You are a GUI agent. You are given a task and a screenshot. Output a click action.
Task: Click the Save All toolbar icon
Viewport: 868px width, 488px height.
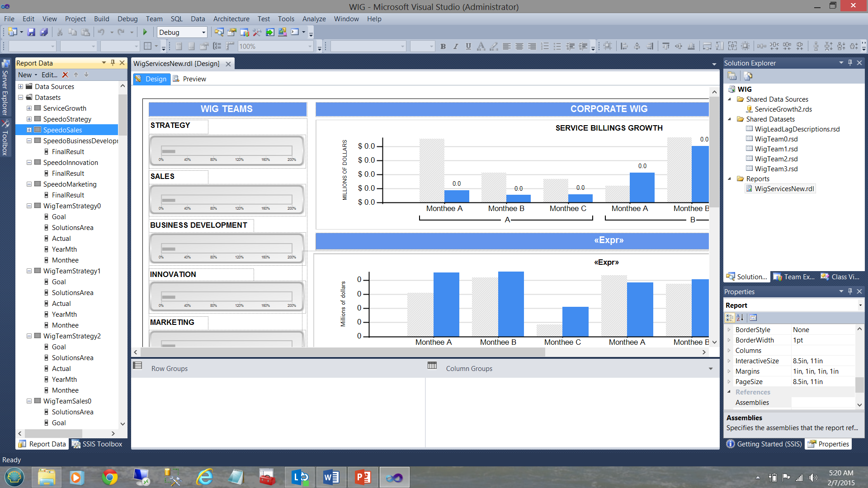[x=44, y=32]
